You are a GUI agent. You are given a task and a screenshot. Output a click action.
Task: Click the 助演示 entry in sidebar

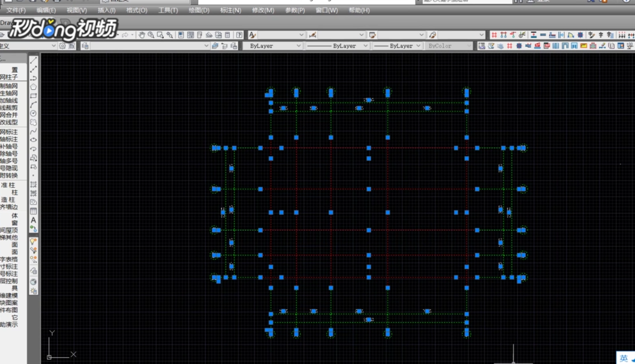[x=9, y=324]
